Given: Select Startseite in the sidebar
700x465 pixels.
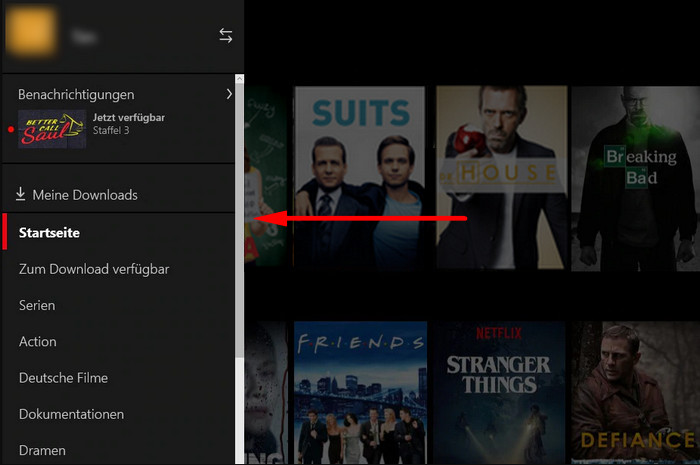Looking at the screenshot, I should pos(49,233).
